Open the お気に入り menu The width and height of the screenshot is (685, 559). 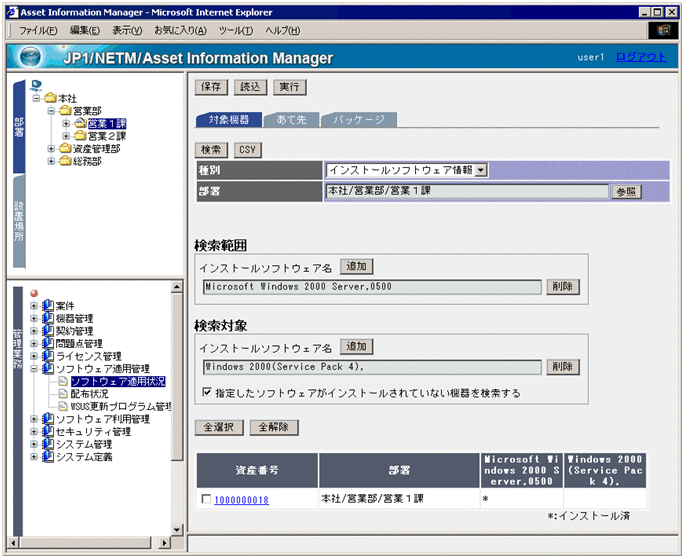tap(180, 30)
